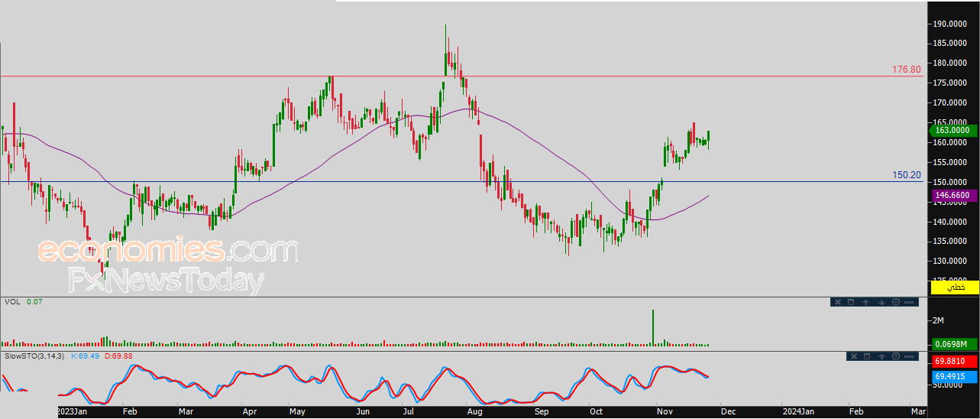
Task: Click the 190.0000 price axis label
Action: tap(949, 24)
